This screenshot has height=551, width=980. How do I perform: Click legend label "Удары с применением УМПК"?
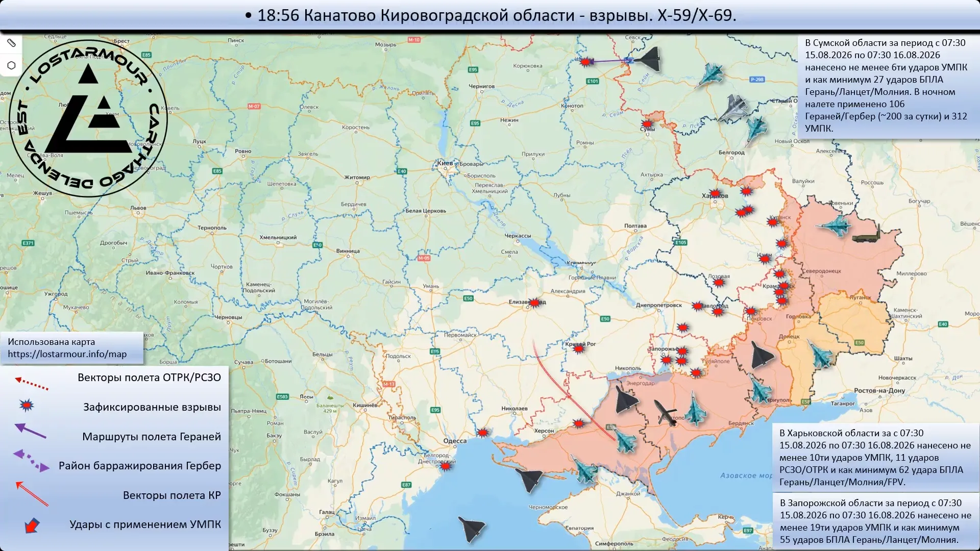coord(145,524)
